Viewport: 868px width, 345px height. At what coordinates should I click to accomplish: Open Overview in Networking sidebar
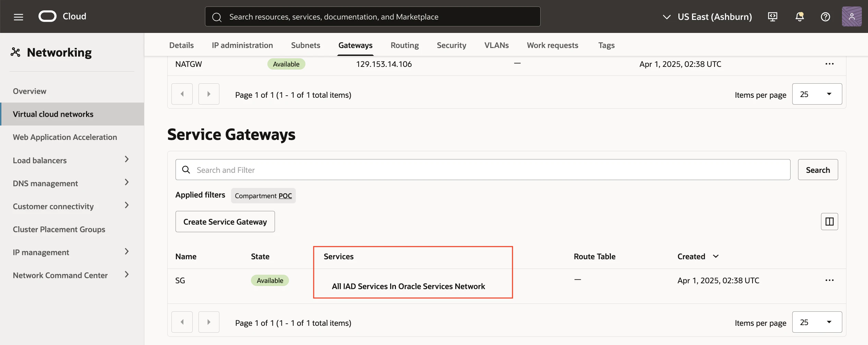(29, 91)
